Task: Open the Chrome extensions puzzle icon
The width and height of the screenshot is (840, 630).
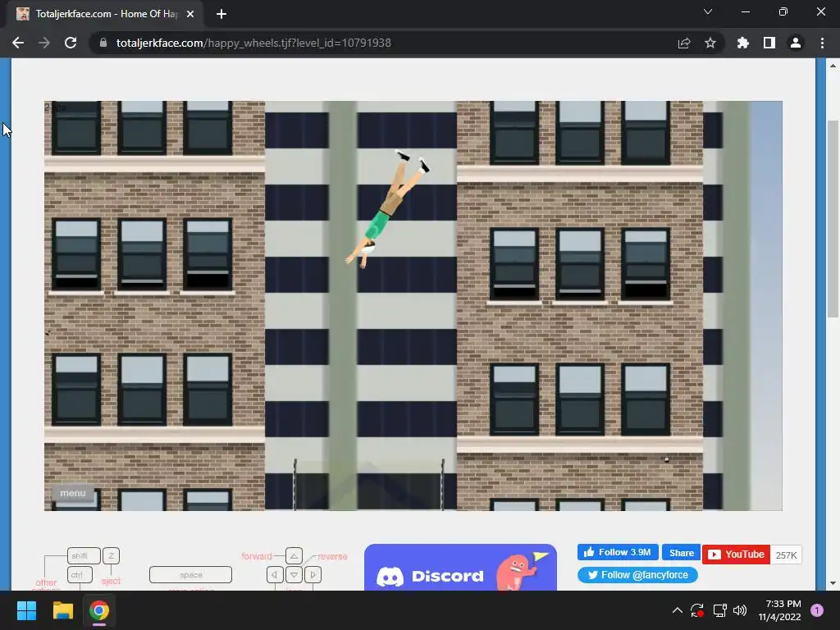Action: click(743, 43)
